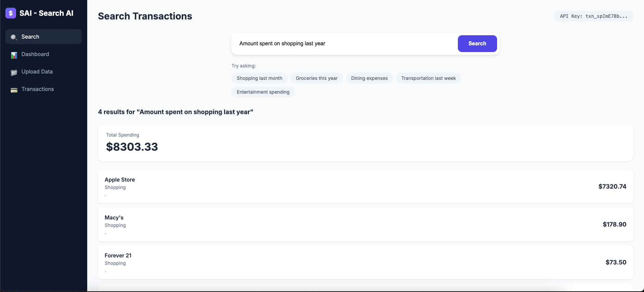
Task: Click the Shopping category under Forever 21
Action: [115, 263]
